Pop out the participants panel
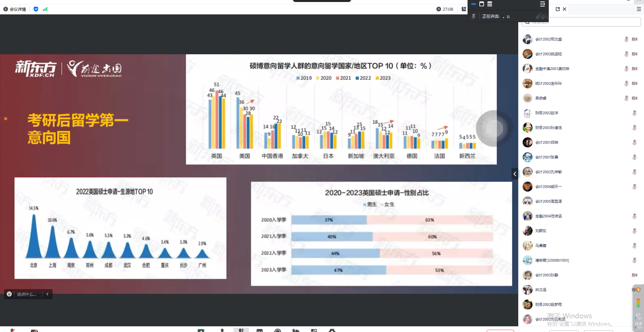The image size is (644, 332). pos(557,9)
